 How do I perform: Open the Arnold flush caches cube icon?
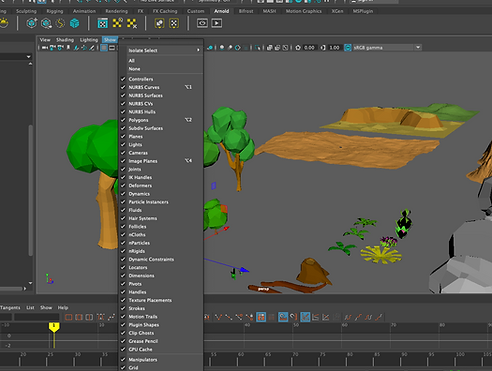coord(74,23)
